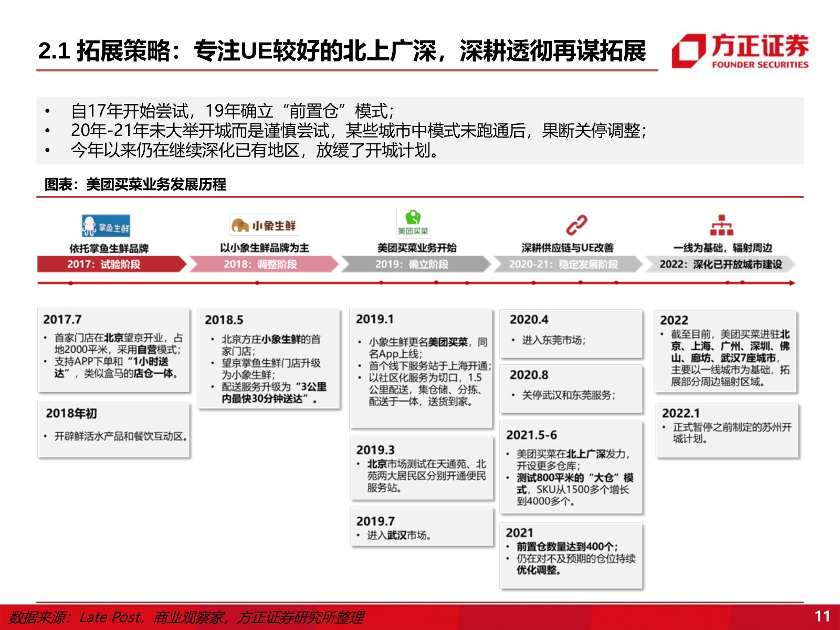Click the 2018年初 event heading
Screen dimensions: 840x630
pyautogui.click(x=71, y=413)
